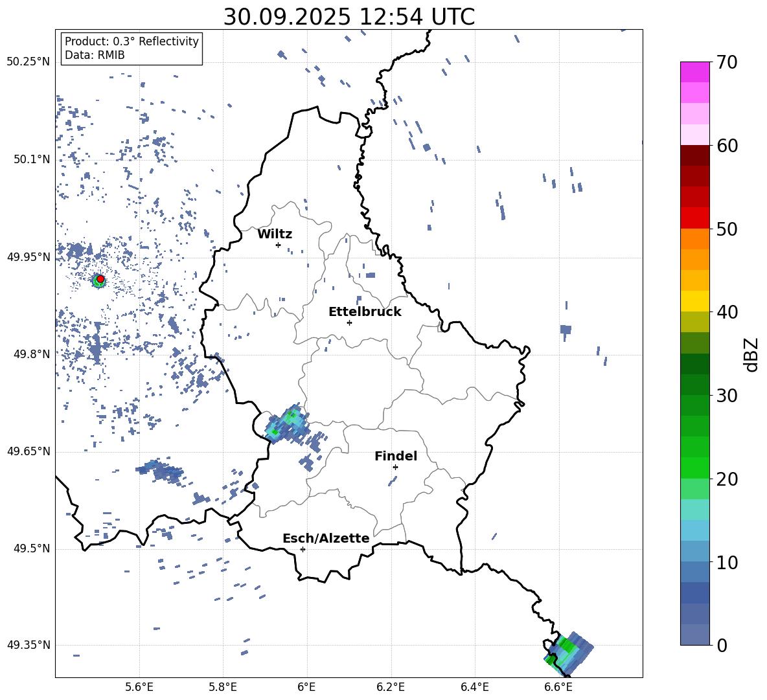This screenshot has width=767, height=700.
Task: Click the 50.25°N latitude tick label
Action: (28, 62)
